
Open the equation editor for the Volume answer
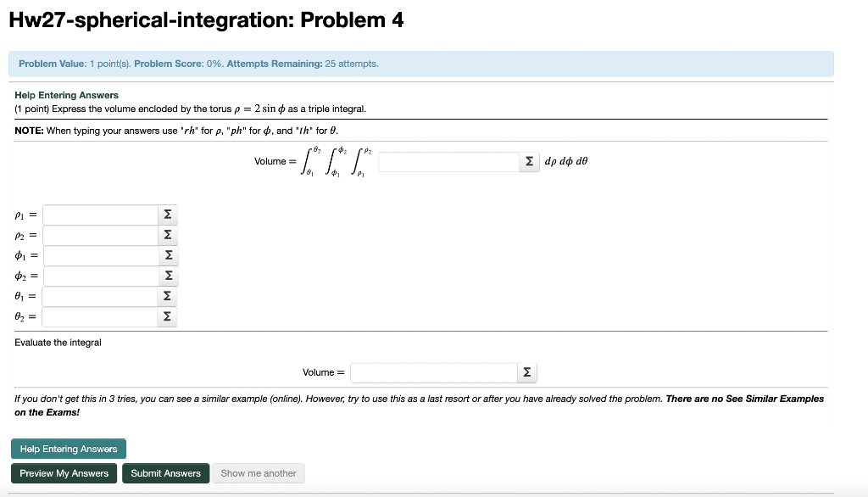[x=527, y=372]
